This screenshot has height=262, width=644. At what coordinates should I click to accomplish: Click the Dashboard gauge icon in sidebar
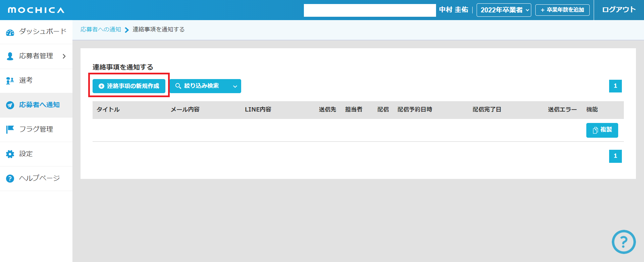pos(10,32)
